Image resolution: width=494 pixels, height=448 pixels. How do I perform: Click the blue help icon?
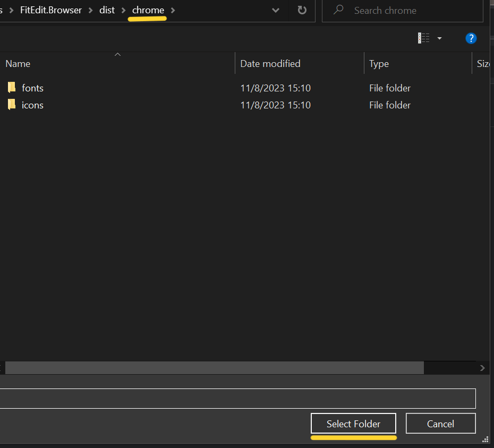[471, 38]
